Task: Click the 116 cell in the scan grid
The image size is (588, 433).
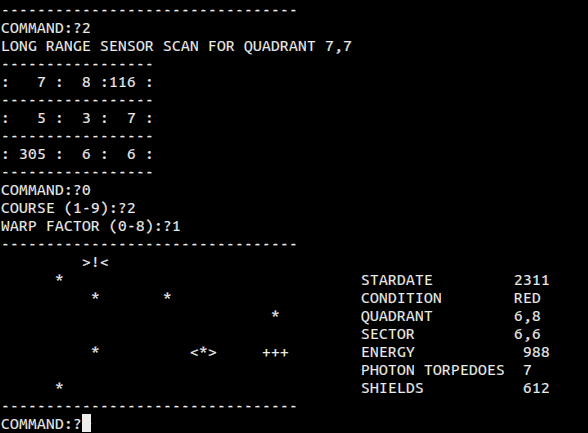Action: pos(123,82)
